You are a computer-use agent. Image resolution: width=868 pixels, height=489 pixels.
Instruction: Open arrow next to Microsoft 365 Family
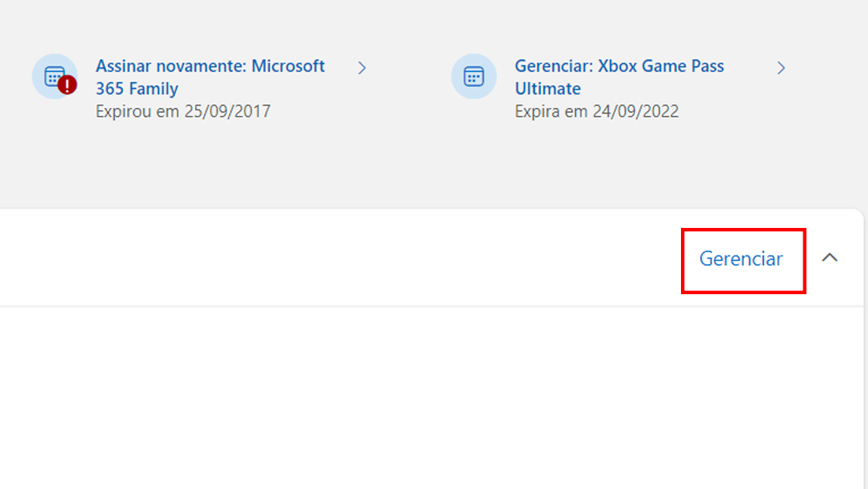[x=361, y=68]
